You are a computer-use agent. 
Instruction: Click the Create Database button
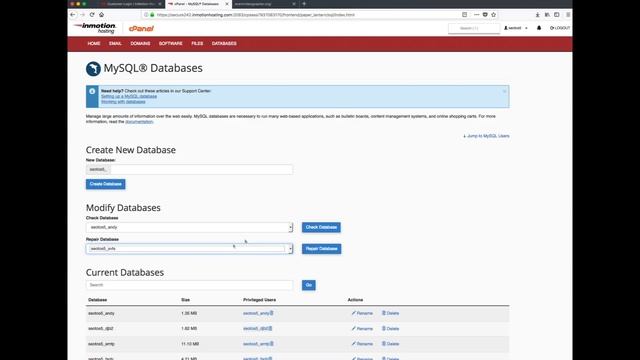coord(106,184)
